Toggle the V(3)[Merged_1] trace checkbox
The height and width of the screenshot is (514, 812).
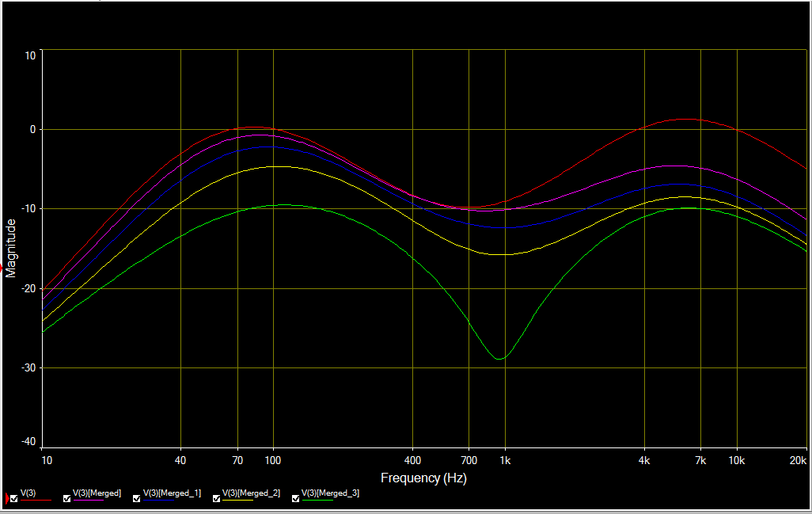click(137, 498)
